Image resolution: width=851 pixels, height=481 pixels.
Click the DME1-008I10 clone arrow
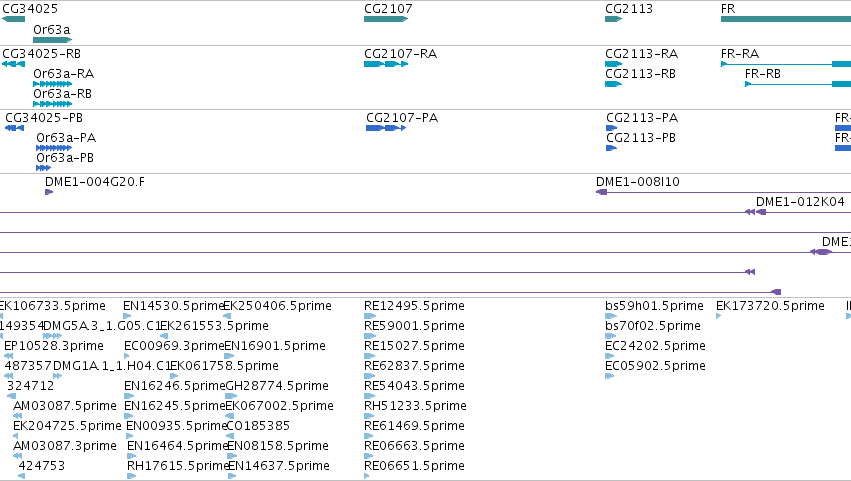click(x=601, y=192)
